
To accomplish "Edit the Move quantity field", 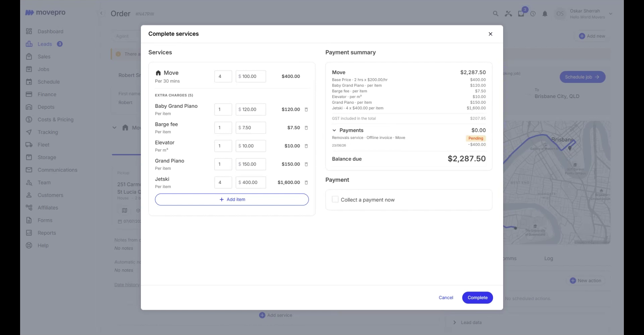I will coord(223,76).
